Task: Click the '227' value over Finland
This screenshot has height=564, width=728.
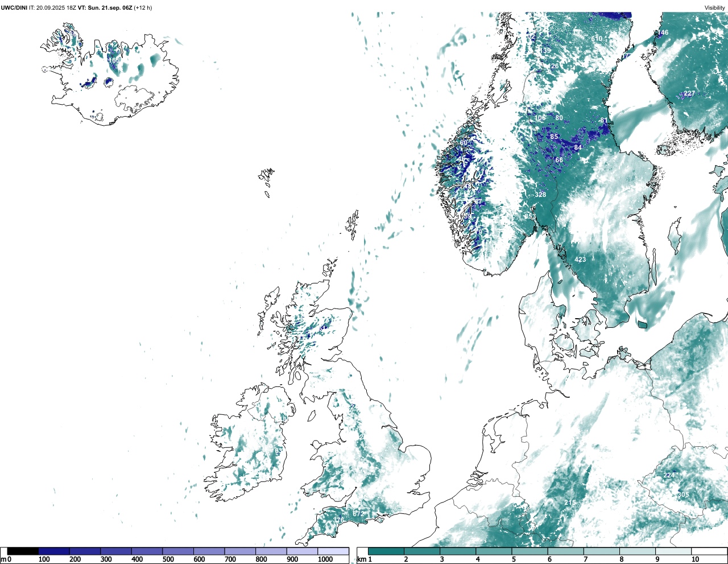Action: pos(689,93)
